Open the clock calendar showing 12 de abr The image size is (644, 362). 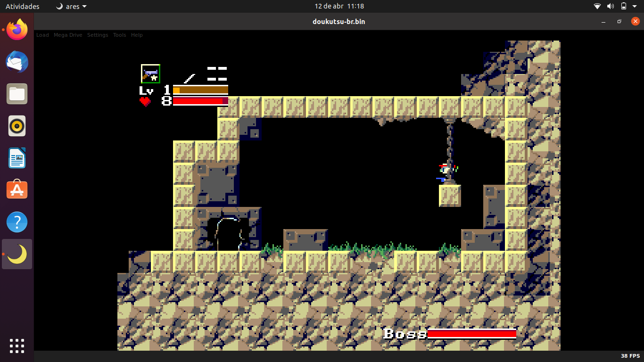coord(339,6)
